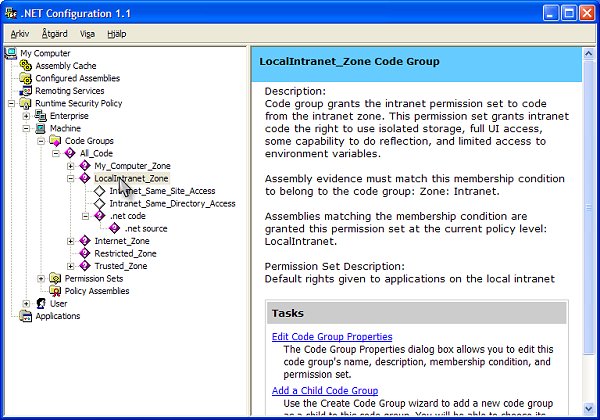Minimize the .NET Configuration window
The width and height of the screenshot is (600, 420).
[x=550, y=13]
